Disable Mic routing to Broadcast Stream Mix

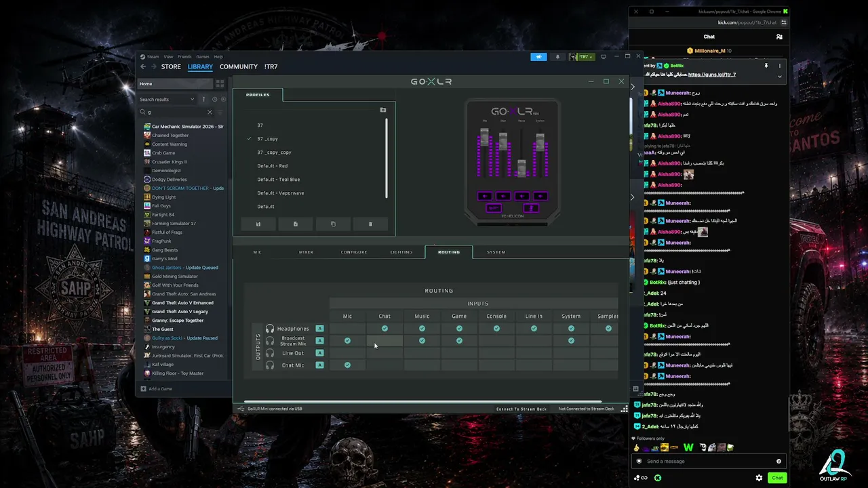point(347,341)
